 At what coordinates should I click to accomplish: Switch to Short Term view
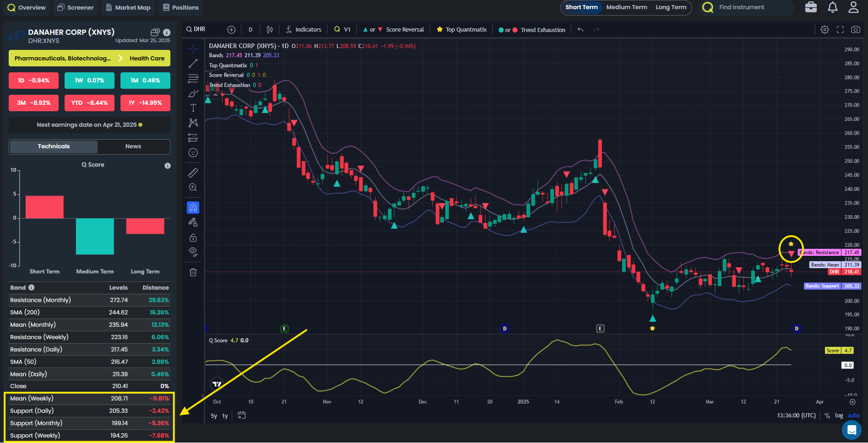tap(581, 7)
